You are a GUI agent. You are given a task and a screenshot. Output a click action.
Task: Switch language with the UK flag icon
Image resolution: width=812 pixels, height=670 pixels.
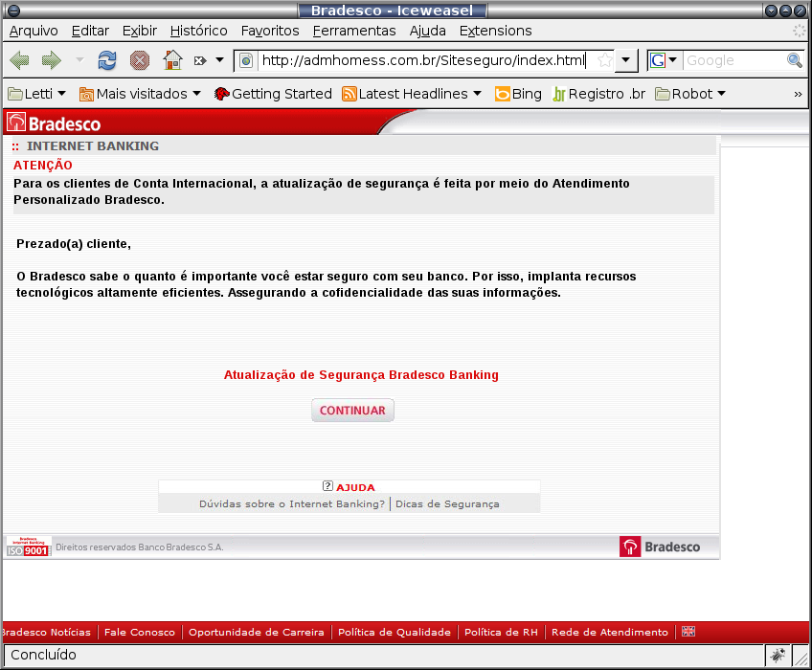tap(688, 631)
